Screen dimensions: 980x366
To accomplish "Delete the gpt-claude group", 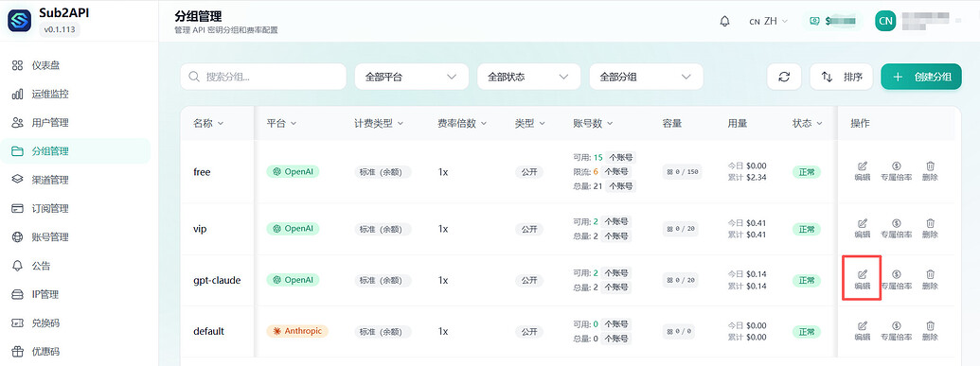I will coord(930,280).
